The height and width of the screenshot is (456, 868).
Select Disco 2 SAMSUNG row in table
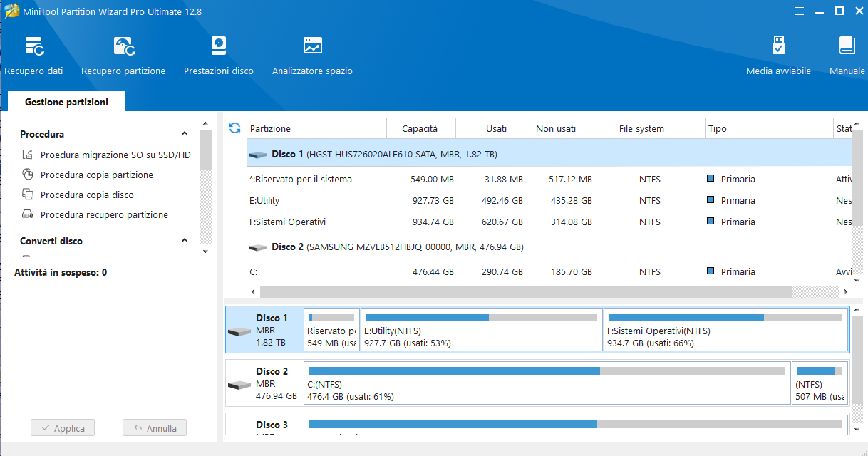(549, 247)
